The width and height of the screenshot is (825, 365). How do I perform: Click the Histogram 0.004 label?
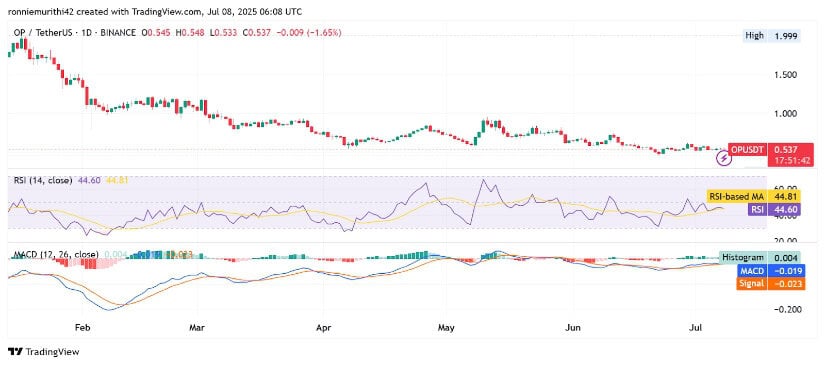point(760,258)
